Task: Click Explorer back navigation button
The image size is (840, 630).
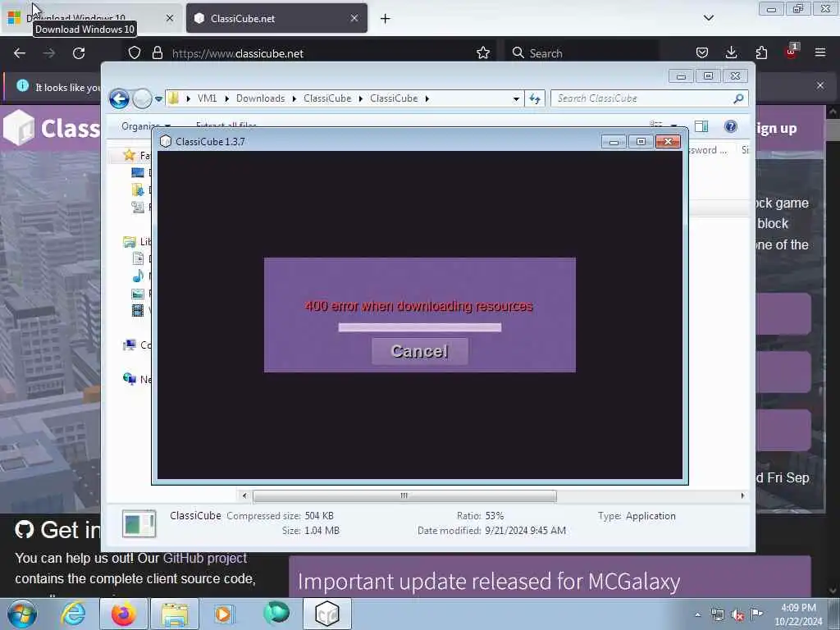Action: [119, 98]
